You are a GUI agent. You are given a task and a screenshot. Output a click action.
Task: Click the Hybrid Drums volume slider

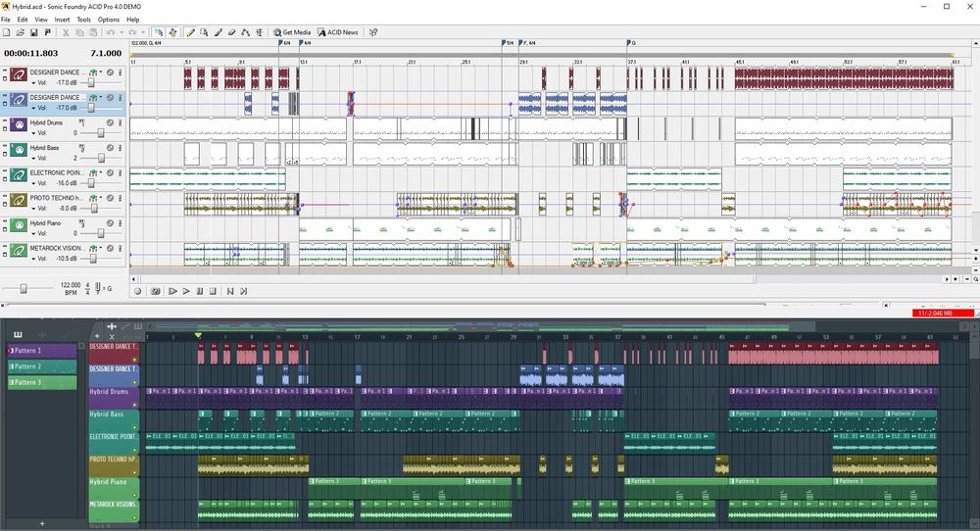(101, 133)
